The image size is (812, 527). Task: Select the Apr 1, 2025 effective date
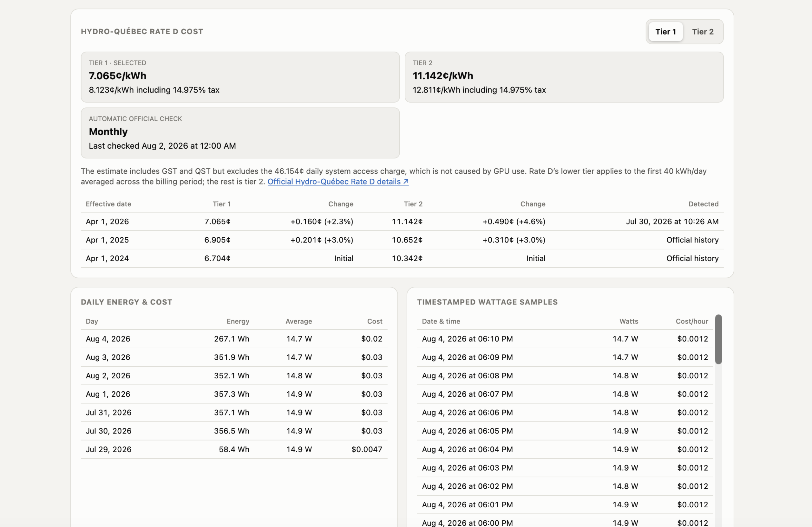click(x=107, y=240)
